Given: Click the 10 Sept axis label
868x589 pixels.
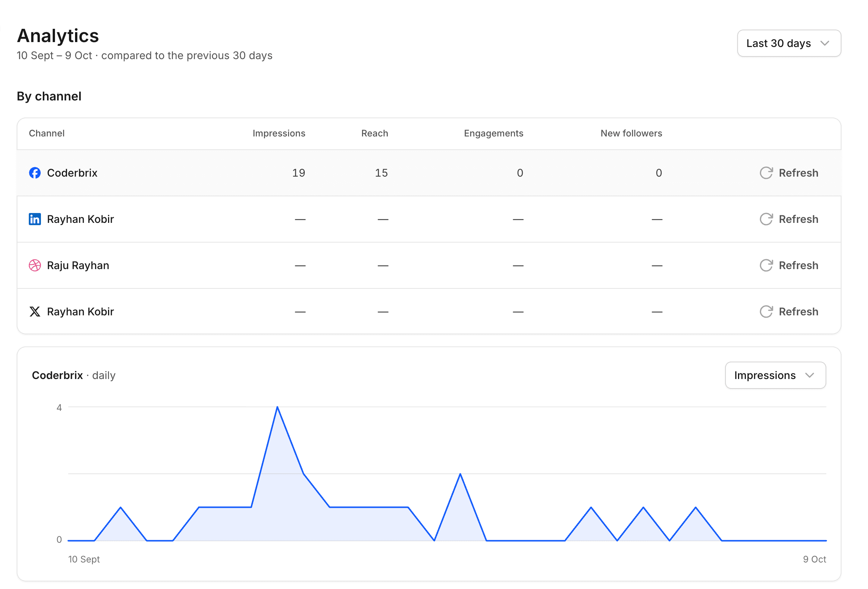Looking at the screenshot, I should pos(84,559).
